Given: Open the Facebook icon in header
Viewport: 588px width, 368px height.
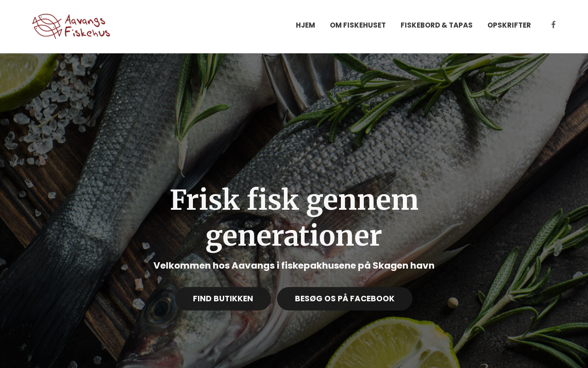Looking at the screenshot, I should pos(553,25).
